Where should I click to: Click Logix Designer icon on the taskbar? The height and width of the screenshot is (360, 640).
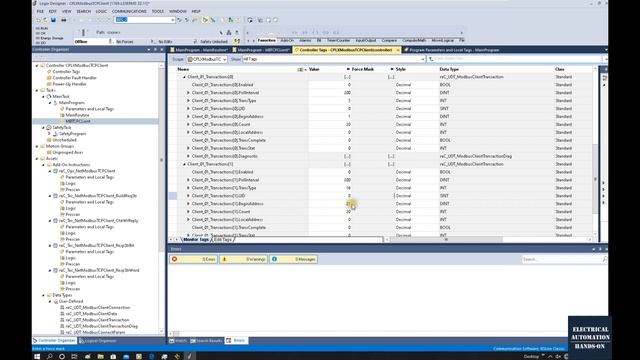coord(189,356)
